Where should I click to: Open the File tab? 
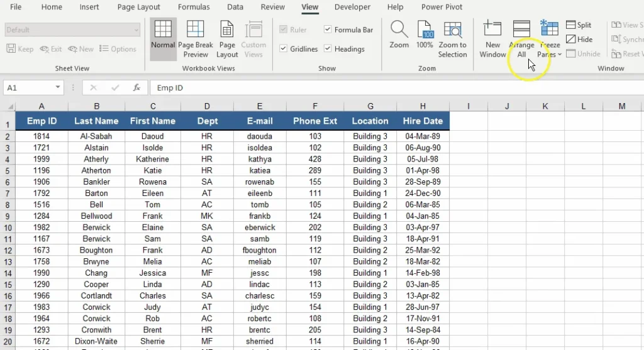click(x=16, y=7)
